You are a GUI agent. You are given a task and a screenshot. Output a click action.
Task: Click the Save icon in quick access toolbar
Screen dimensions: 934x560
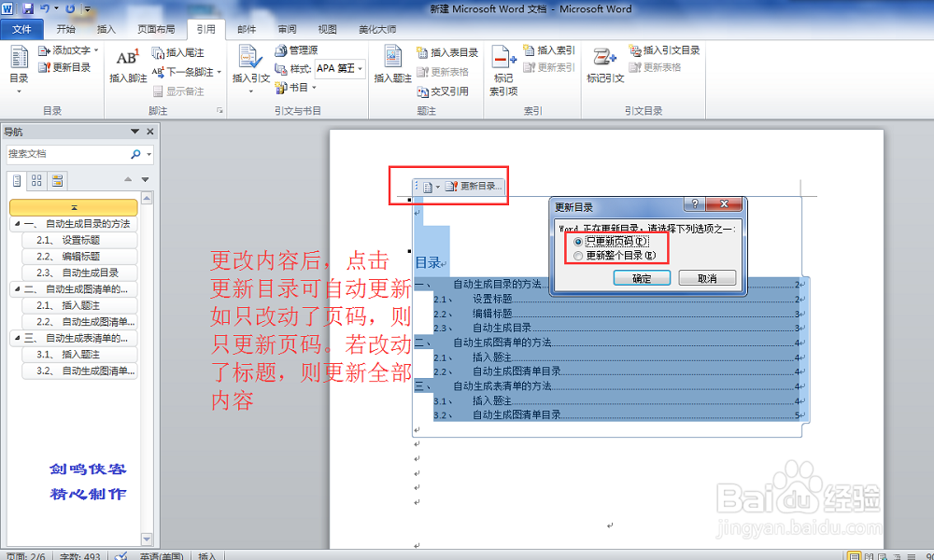(28, 8)
